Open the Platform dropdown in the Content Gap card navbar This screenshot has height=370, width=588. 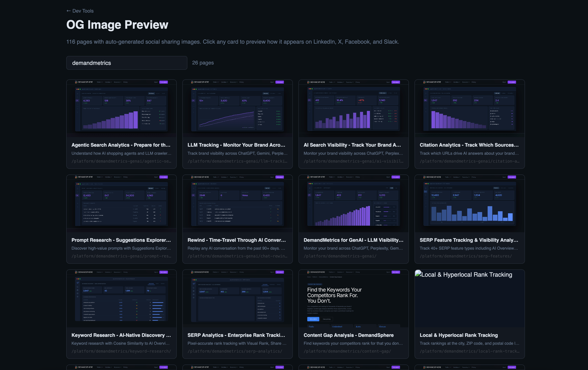pos(331,272)
